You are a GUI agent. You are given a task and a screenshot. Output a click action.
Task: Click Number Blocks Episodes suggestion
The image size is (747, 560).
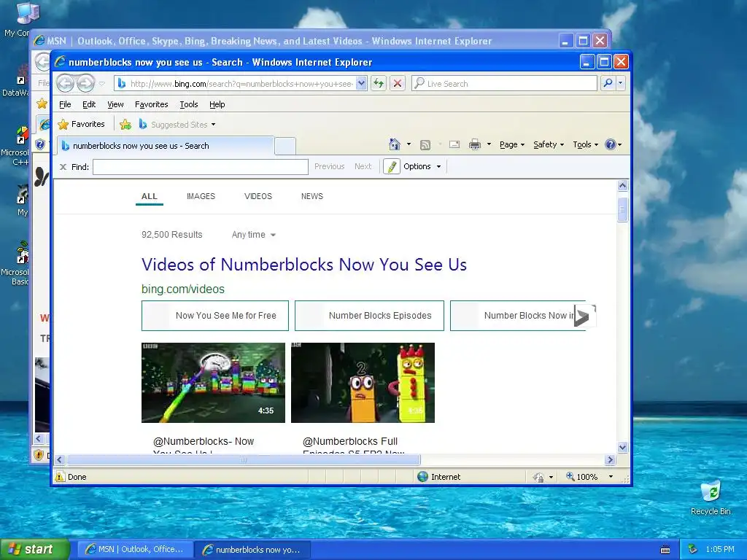click(369, 316)
